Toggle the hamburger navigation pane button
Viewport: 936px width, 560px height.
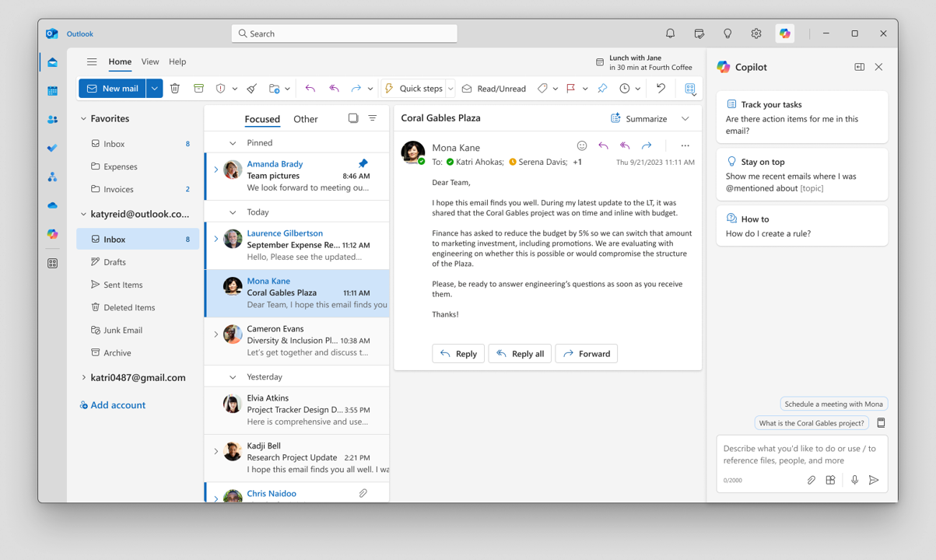92,61
